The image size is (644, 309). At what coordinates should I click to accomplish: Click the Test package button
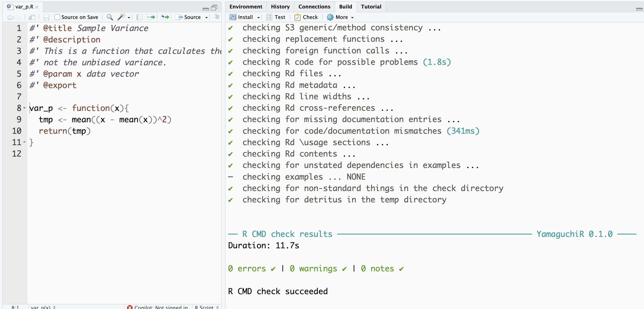[276, 17]
